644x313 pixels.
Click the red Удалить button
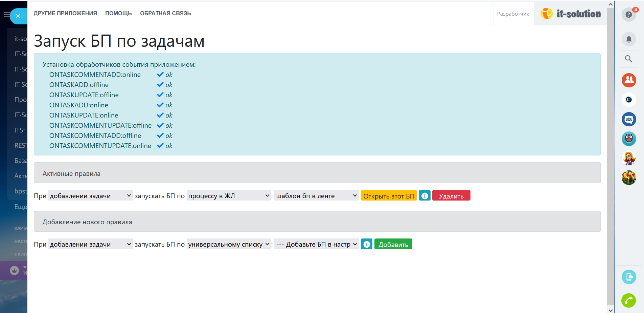[x=451, y=195]
